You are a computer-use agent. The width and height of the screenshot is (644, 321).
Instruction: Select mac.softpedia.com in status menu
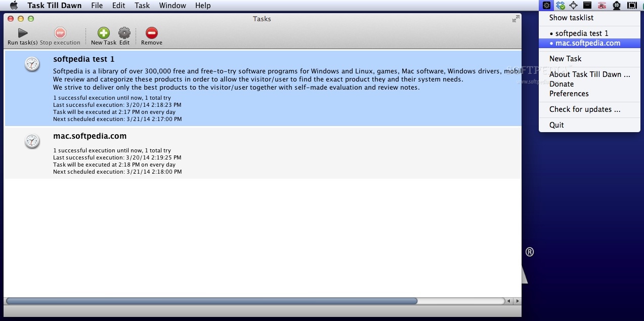coord(589,43)
